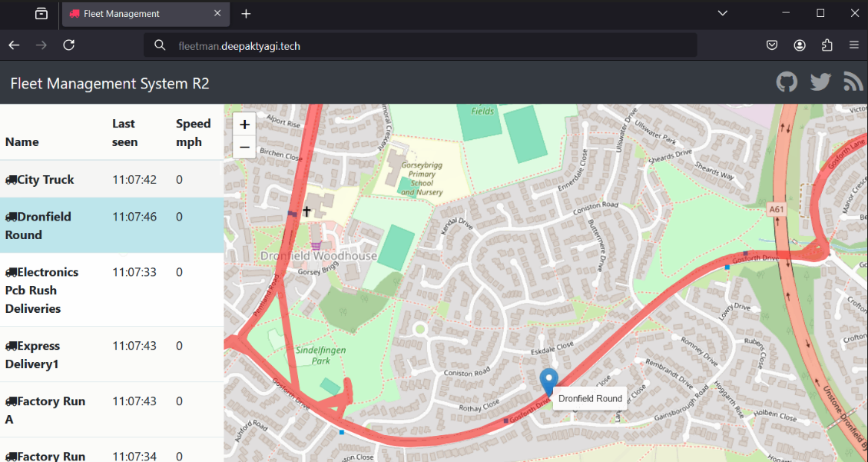Click the Dronfield Round popup on the map

[590, 398]
